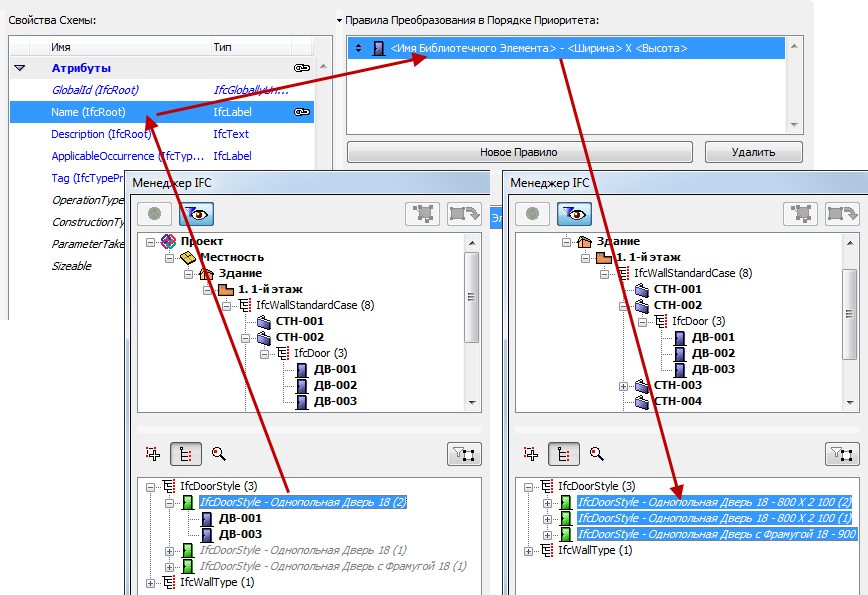Click apply-arrow icon in left Менеджер IFC
Image resolution: width=868 pixels, height=595 pixels.
coord(464,214)
